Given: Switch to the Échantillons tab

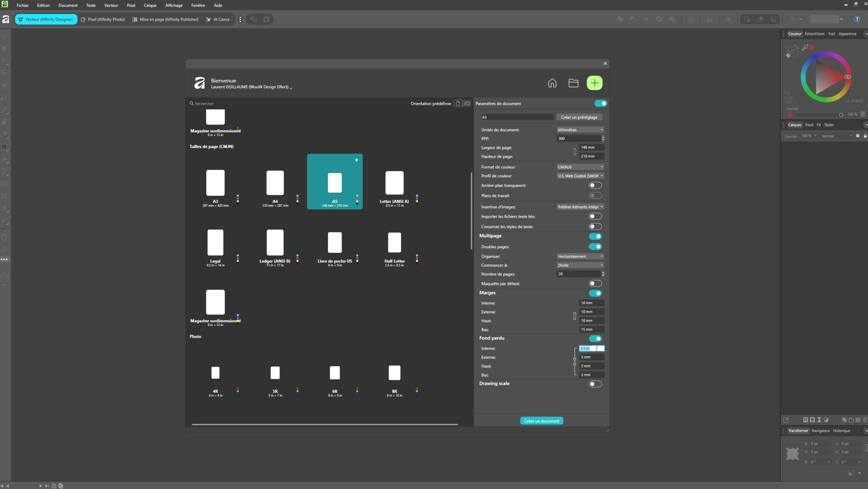Looking at the screenshot, I should [814, 34].
